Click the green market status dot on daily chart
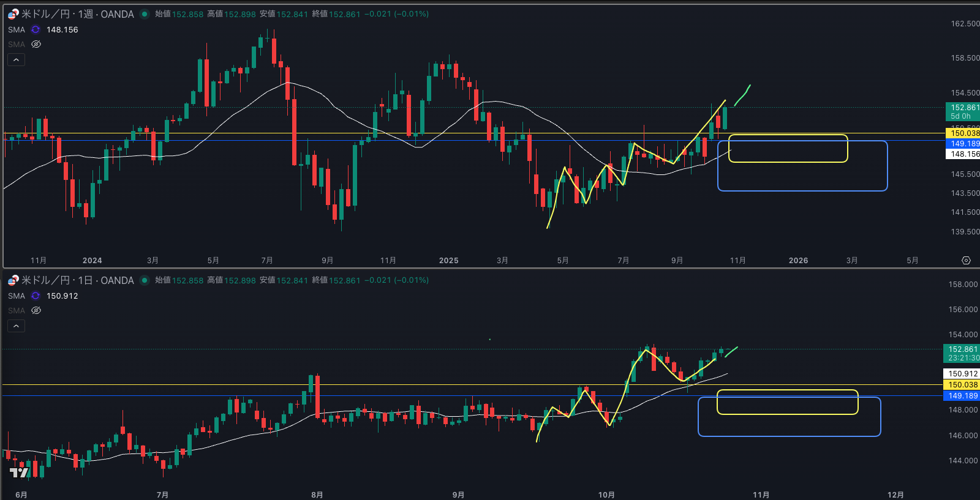 point(145,280)
